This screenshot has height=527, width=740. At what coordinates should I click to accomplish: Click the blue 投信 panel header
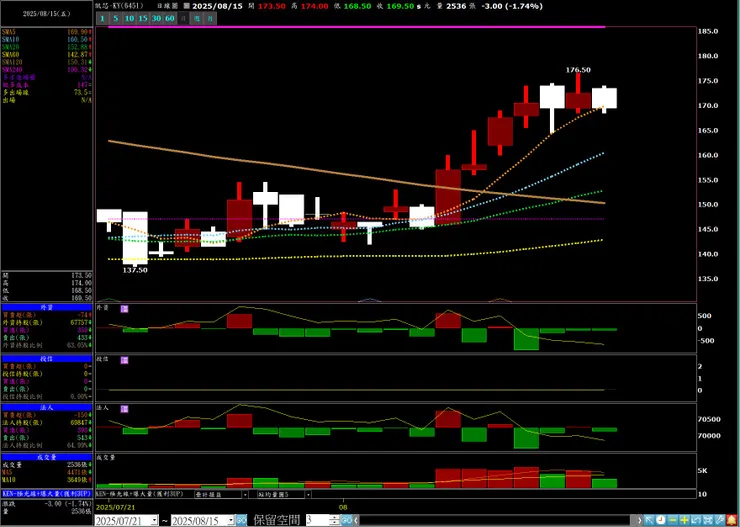click(47, 359)
